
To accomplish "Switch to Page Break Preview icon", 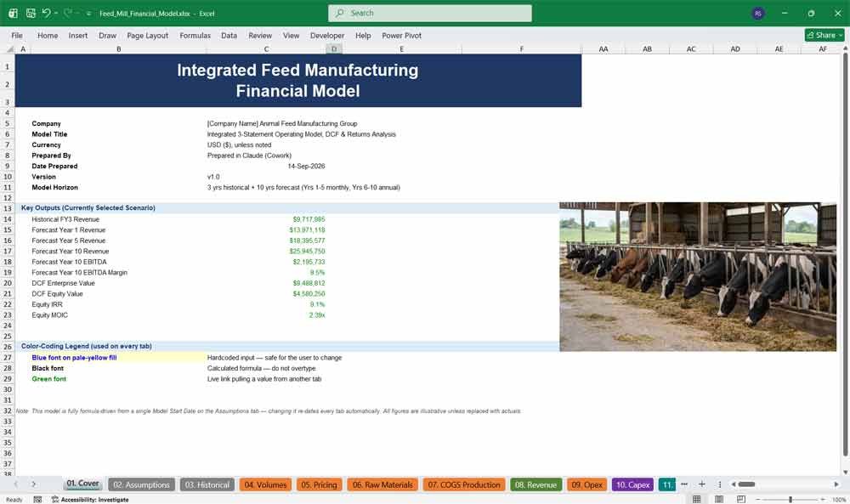I will pos(740,499).
